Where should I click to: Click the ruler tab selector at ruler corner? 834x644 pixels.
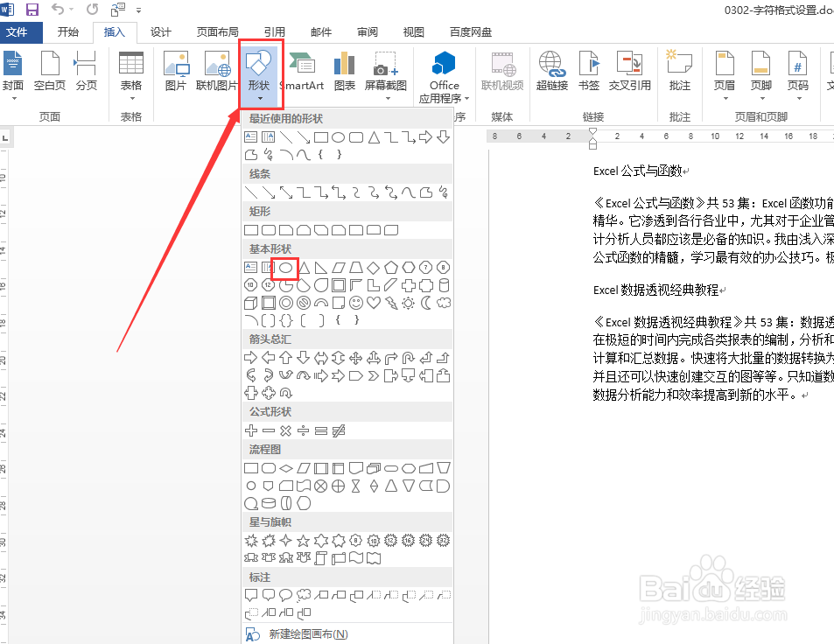4,138
